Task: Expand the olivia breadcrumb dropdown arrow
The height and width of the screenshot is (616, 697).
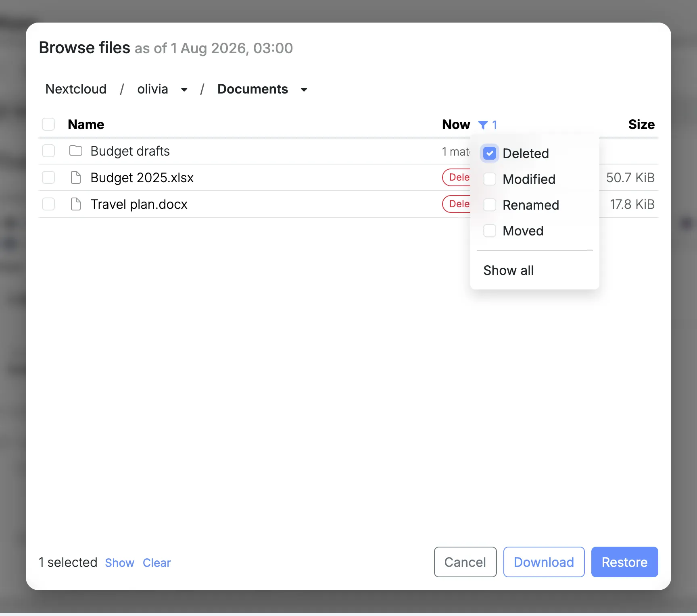Action: tap(184, 89)
